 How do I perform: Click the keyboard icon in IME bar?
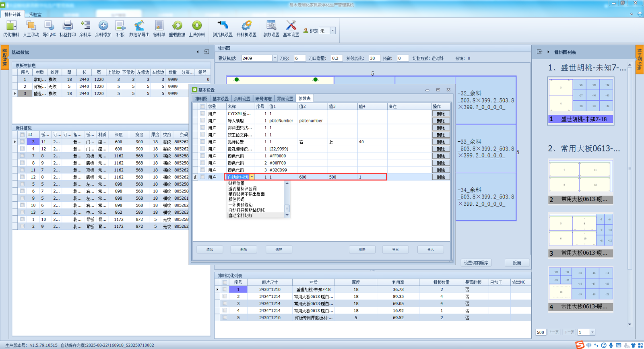[x=619, y=345]
